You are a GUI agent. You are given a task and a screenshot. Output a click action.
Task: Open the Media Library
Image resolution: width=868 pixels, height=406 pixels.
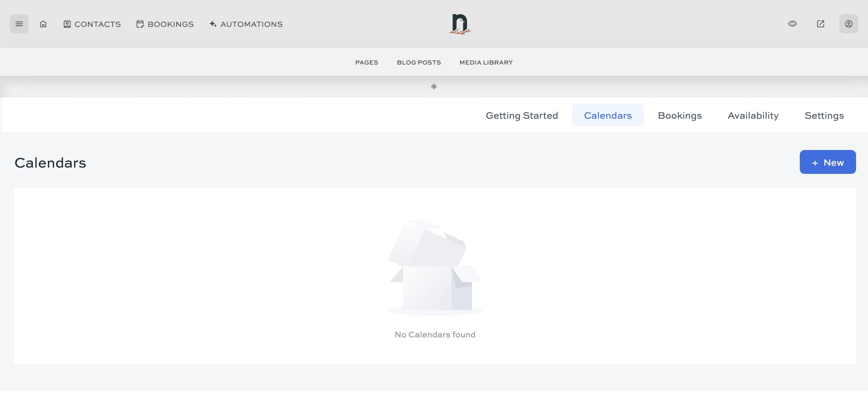click(486, 63)
